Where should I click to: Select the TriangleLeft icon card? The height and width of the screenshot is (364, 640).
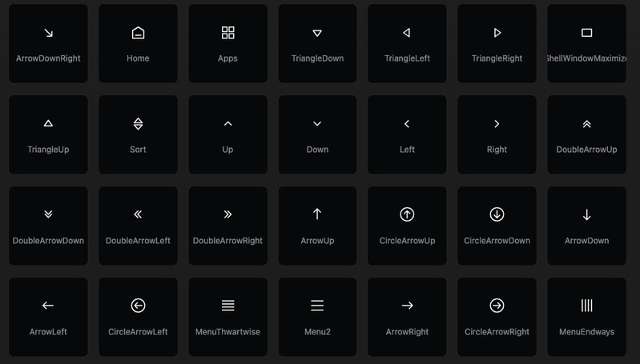[407, 44]
